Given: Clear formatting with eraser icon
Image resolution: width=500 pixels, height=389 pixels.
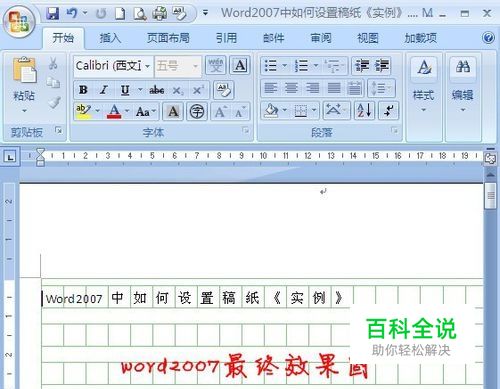Looking at the screenshot, I should coord(223,90).
